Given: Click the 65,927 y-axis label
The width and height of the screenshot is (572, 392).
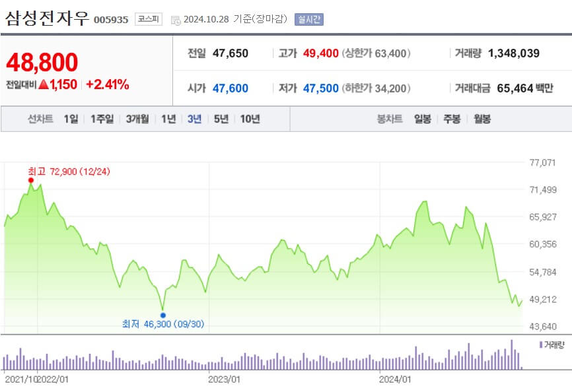Looking at the screenshot, I should (x=543, y=216).
